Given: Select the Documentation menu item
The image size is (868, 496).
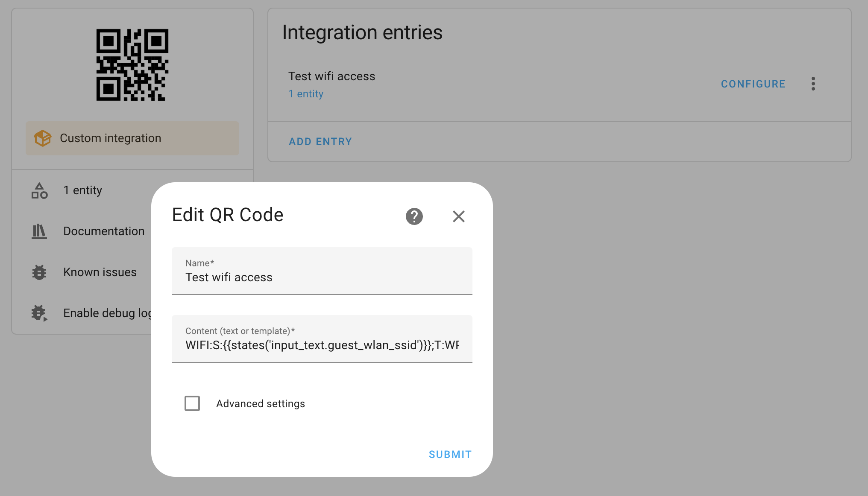Looking at the screenshot, I should [x=103, y=231].
